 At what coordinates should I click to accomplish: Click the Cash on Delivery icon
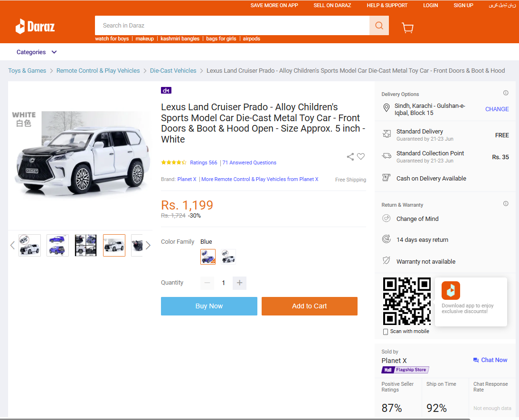pos(386,178)
